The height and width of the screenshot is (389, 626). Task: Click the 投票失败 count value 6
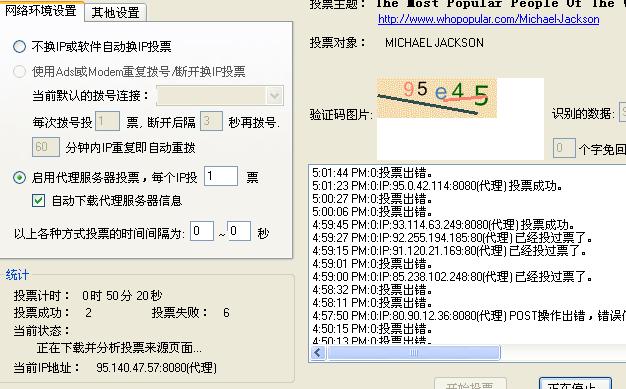tap(226, 312)
